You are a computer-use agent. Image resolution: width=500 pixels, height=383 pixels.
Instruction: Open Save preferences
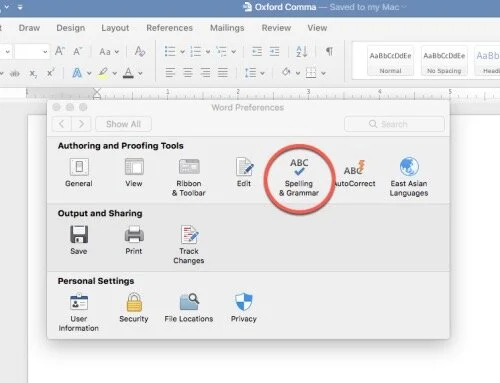click(x=79, y=240)
